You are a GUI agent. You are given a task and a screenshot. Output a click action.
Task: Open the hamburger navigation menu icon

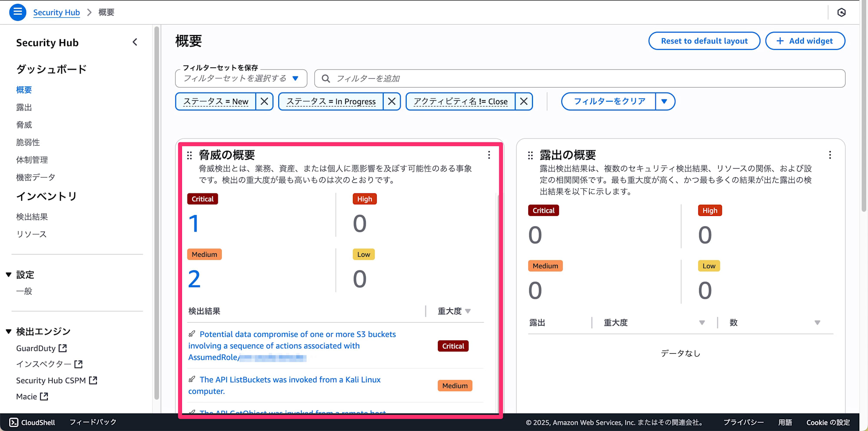click(x=18, y=12)
